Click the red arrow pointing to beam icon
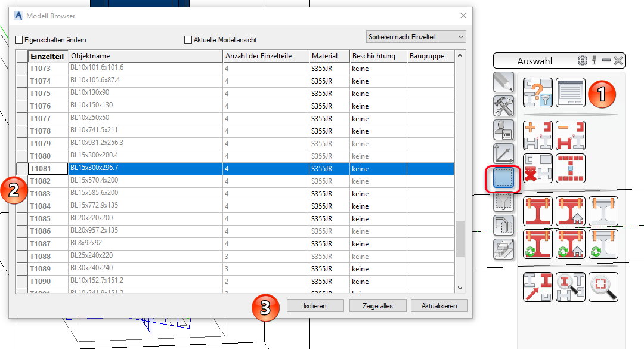644x349 pixels. [x=538, y=287]
